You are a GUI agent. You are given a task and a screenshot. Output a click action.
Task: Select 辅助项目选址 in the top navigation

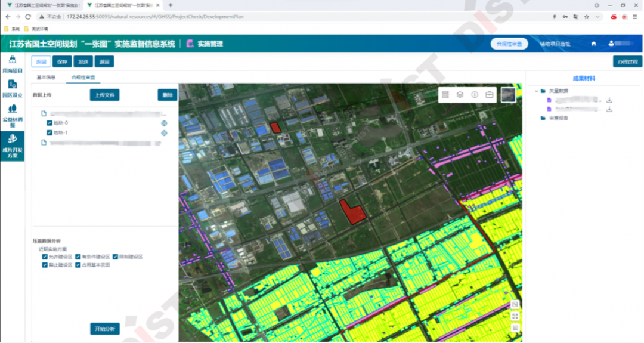555,44
